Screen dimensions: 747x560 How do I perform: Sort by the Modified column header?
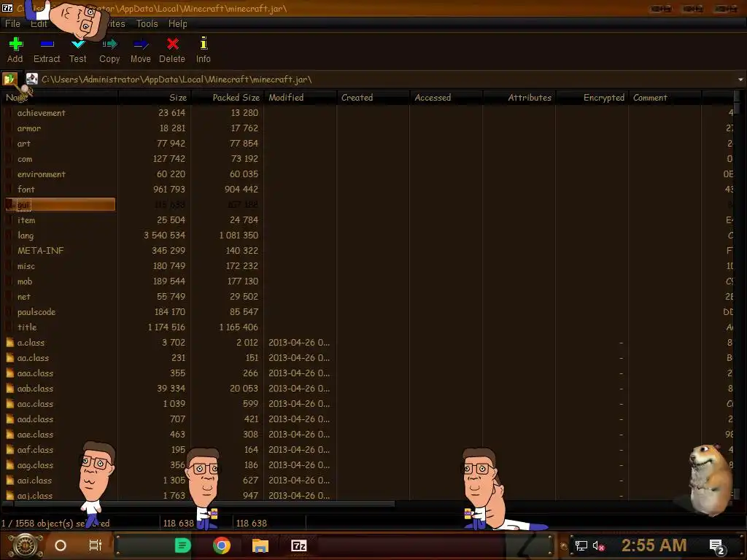click(300, 98)
